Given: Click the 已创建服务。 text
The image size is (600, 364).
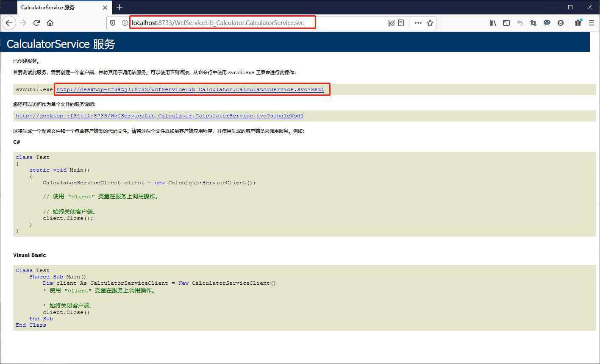Looking at the screenshot, I should tap(26, 61).
